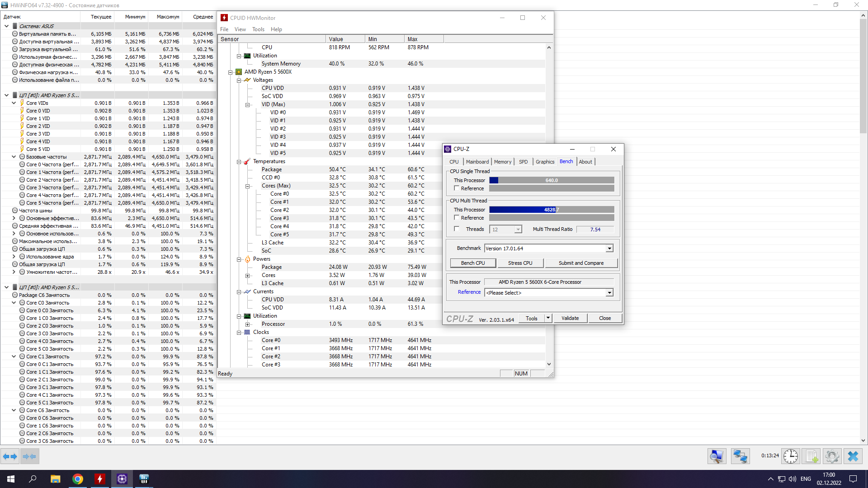Viewport: 868px width, 488px height.
Task: Toggle the Threads checkbox in CPU-Z
Action: coord(457,229)
